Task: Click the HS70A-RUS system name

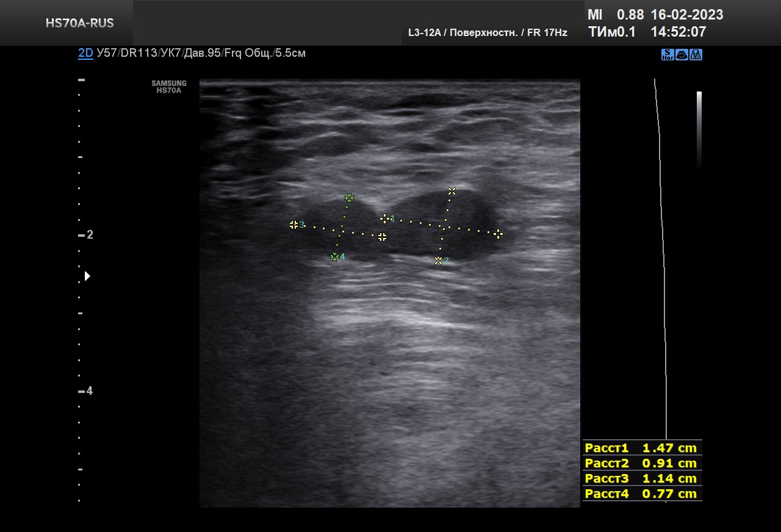Action: tap(79, 23)
